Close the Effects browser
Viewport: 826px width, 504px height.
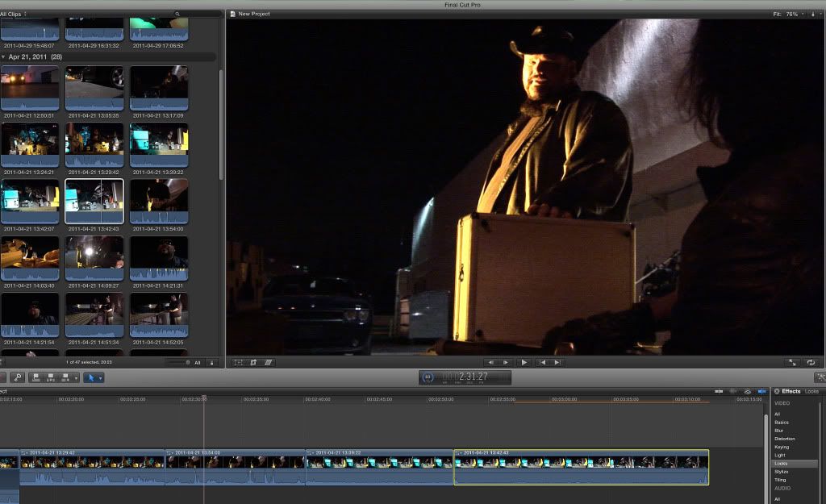777,391
